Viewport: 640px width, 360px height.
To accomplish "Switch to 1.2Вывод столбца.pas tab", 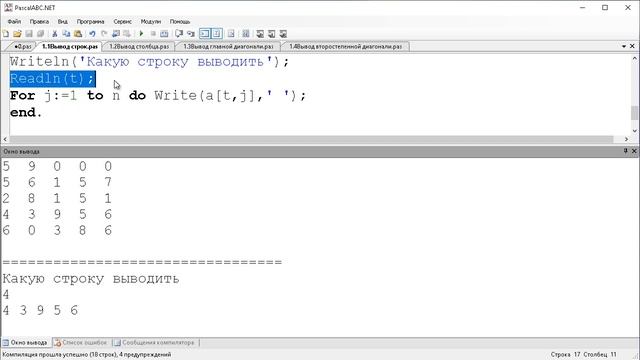I will [x=139, y=47].
